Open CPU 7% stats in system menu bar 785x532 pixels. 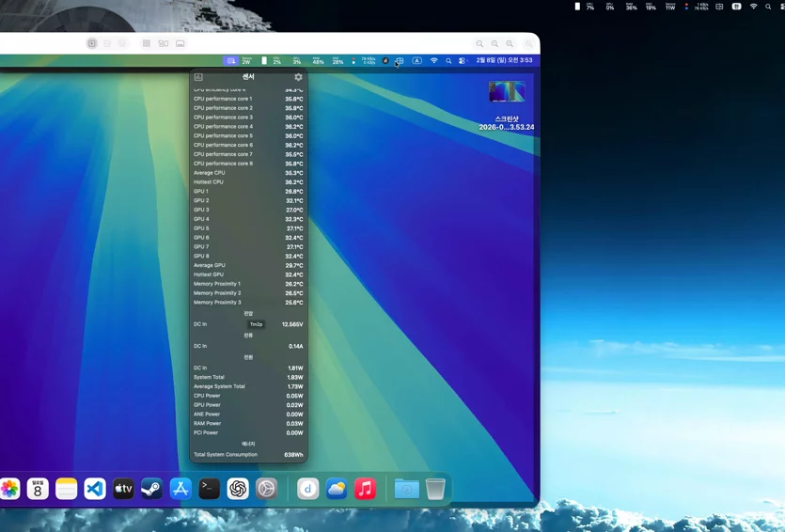pyautogui.click(x=590, y=7)
